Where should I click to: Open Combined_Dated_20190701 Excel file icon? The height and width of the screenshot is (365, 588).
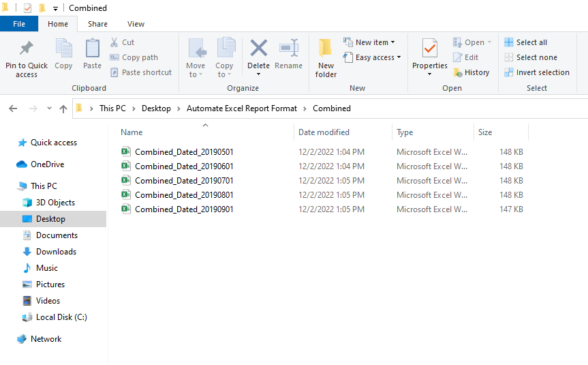[x=126, y=180]
